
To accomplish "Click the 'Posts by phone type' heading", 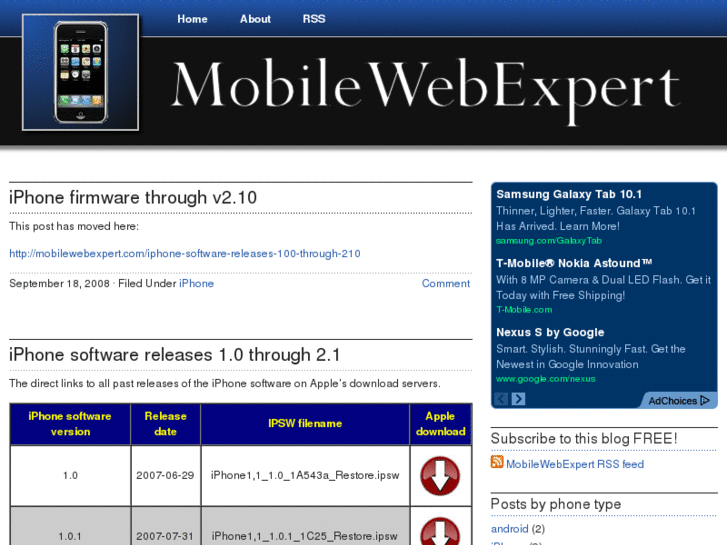I will click(x=555, y=504).
